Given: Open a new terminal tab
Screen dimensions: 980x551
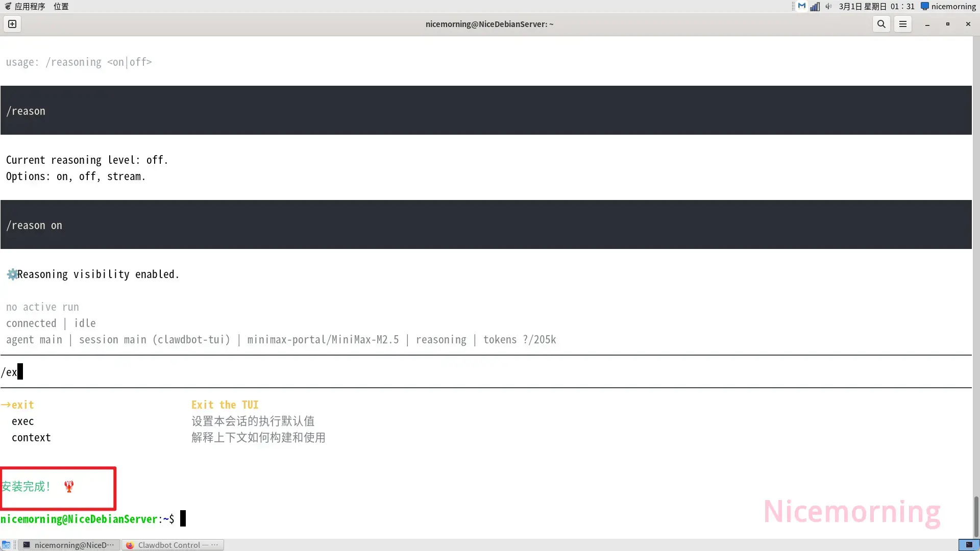Looking at the screenshot, I should point(12,24).
